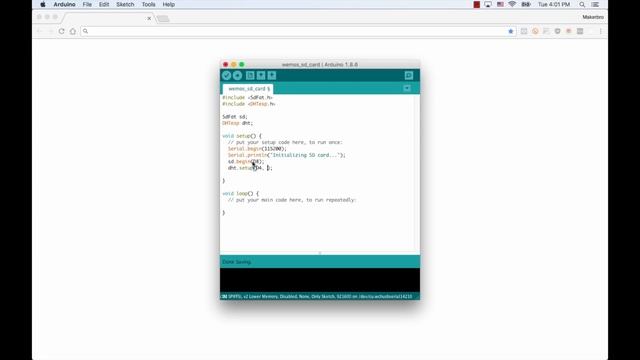Reload the page in the browser
This screenshot has width=640, height=360.
tap(61, 31)
